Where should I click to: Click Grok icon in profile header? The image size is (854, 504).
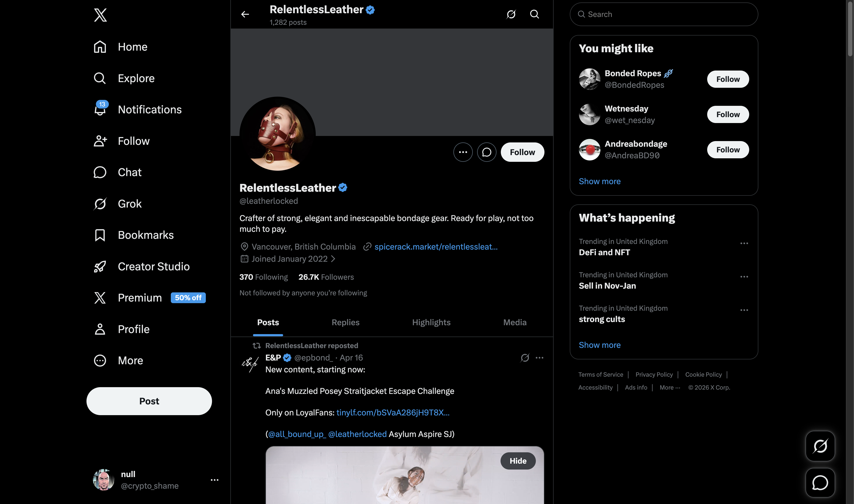tap(511, 14)
